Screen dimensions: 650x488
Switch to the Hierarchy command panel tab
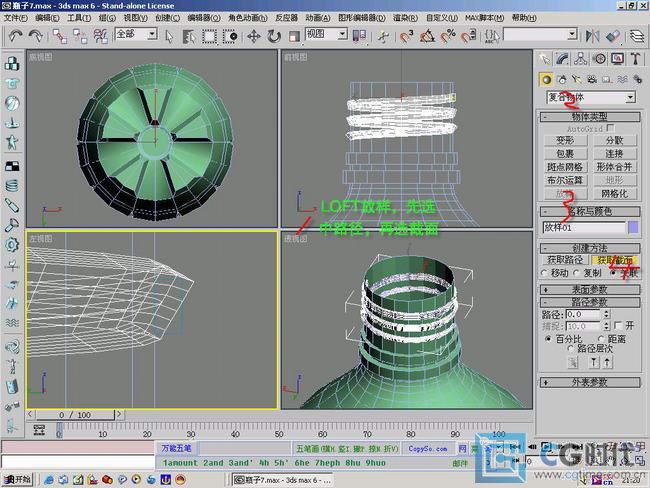581,59
